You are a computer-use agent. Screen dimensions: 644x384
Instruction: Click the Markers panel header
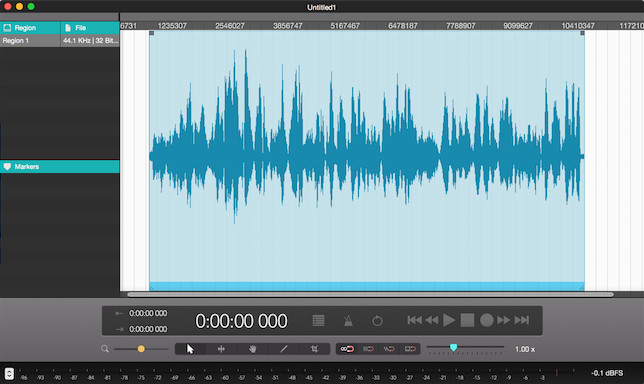(60, 166)
